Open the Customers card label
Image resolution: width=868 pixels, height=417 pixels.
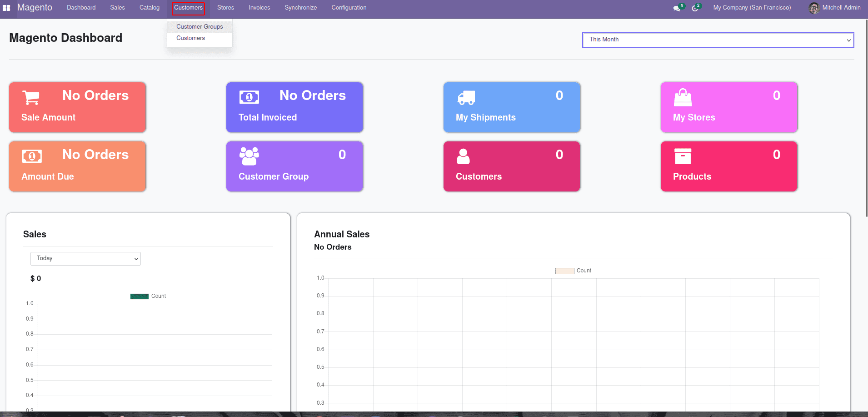479,176
